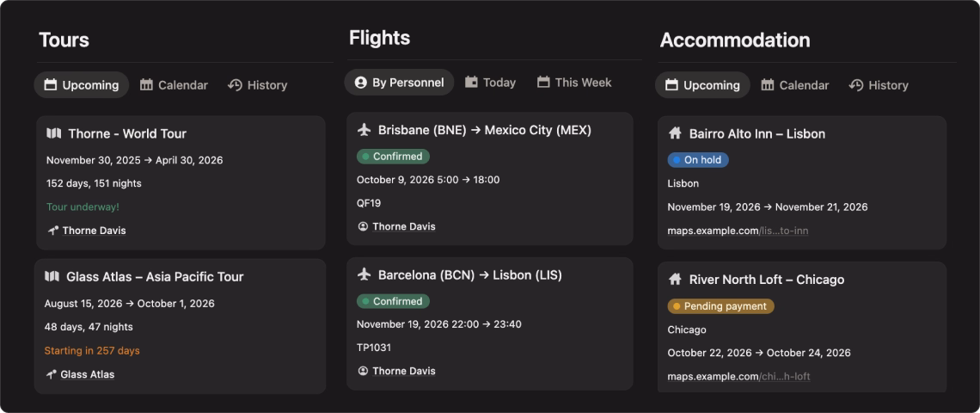Click the Tour underway! status text
This screenshot has width=980, height=413.
pos(83,207)
